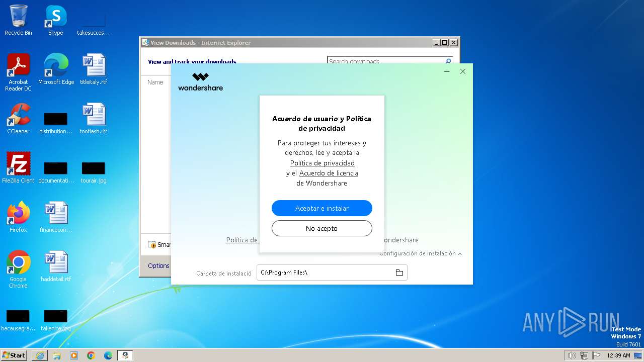Edit the C:\Program Files\ install path field
The height and width of the screenshot is (362, 644).
[x=332, y=273]
